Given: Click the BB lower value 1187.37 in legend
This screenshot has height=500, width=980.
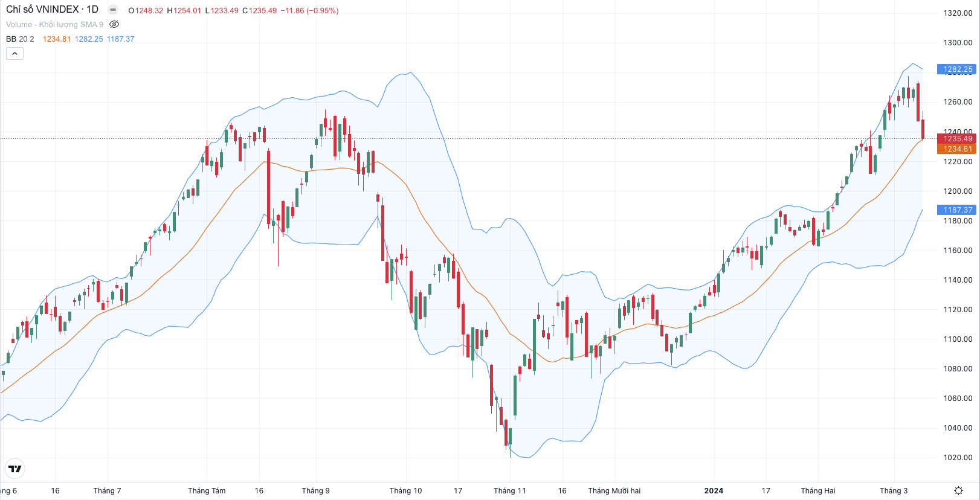Looking at the screenshot, I should click(x=121, y=39).
